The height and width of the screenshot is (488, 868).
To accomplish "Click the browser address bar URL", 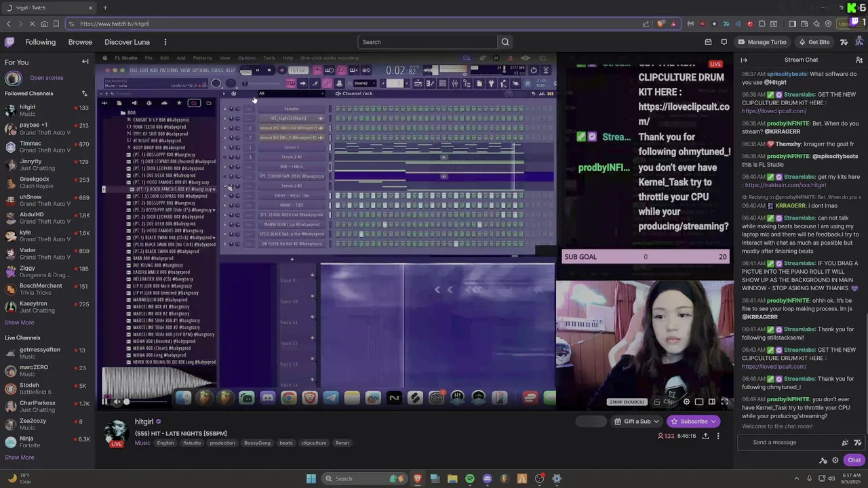I will click(115, 24).
